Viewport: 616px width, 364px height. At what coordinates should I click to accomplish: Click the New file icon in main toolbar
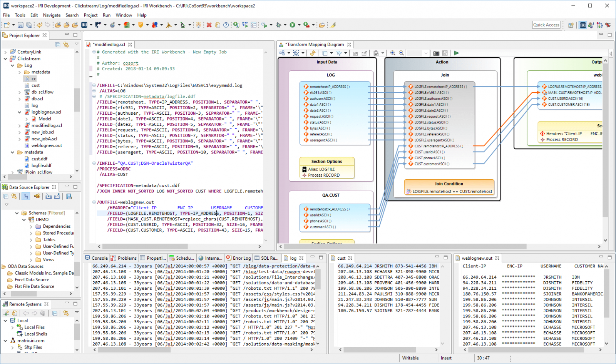[7, 25]
